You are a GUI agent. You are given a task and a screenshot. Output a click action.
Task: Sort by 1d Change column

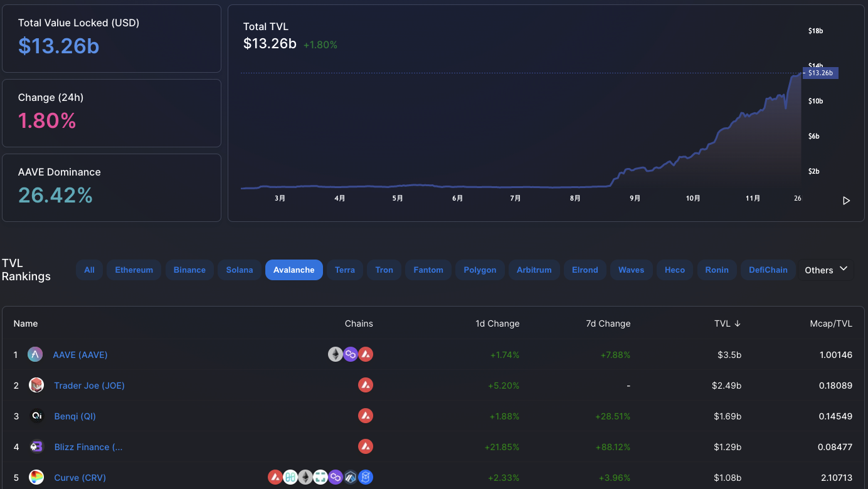click(497, 323)
